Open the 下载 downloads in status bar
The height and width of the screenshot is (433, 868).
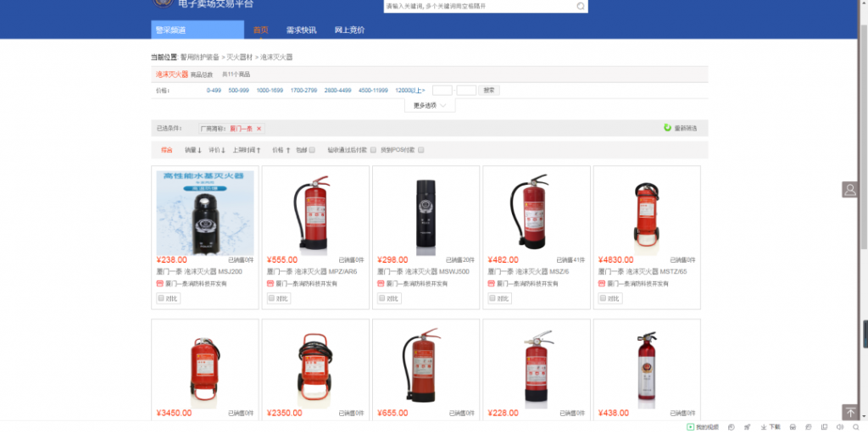pos(770,427)
